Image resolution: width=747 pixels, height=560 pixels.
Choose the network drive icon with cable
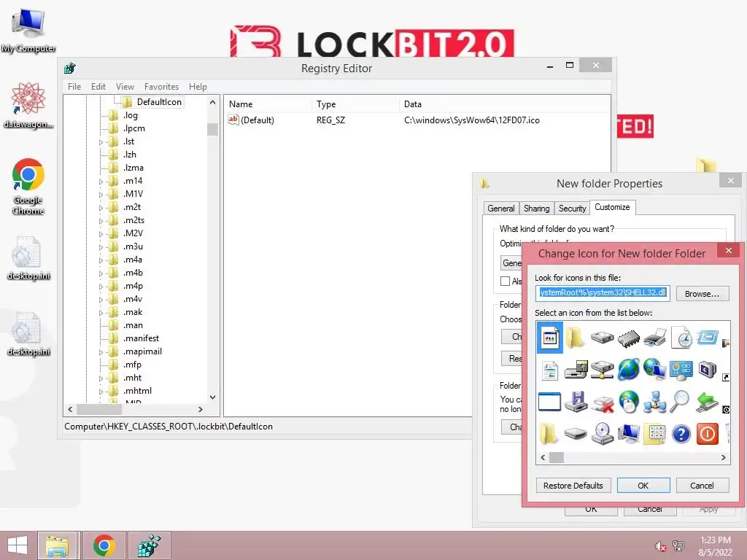point(602,370)
